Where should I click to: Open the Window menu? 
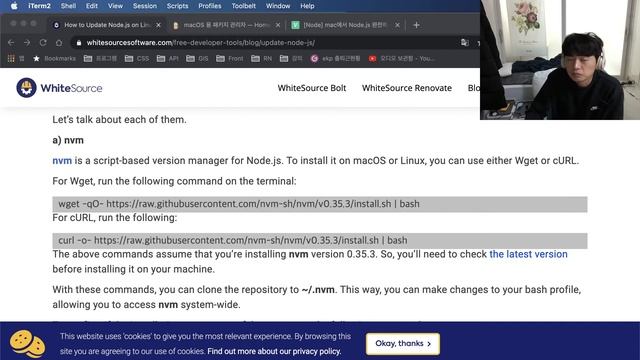[x=278, y=6]
